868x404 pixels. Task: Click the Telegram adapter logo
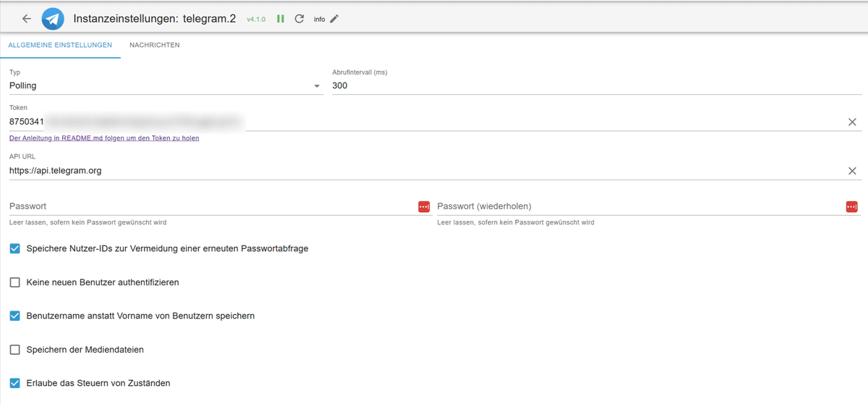(x=53, y=19)
